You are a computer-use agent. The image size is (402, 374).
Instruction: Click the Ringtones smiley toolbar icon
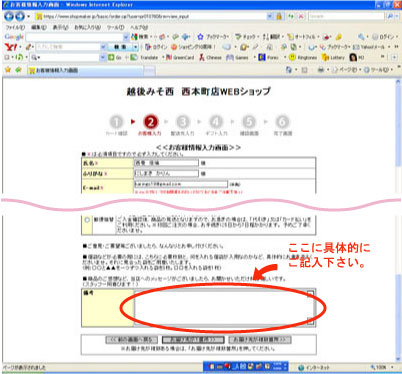tap(292, 57)
